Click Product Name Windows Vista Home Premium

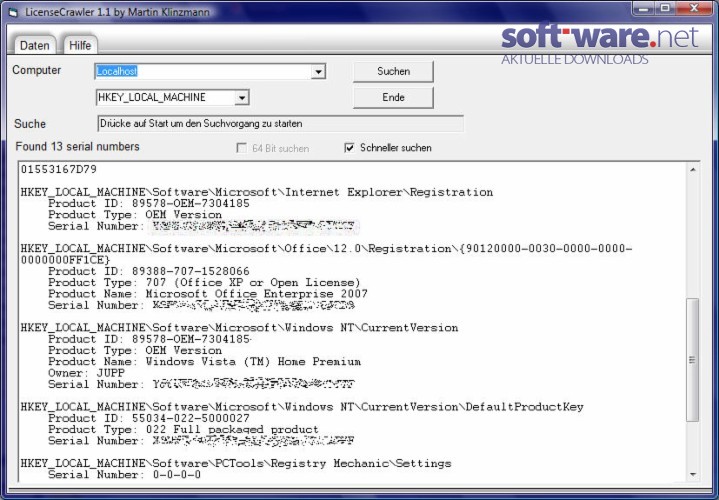(205, 361)
